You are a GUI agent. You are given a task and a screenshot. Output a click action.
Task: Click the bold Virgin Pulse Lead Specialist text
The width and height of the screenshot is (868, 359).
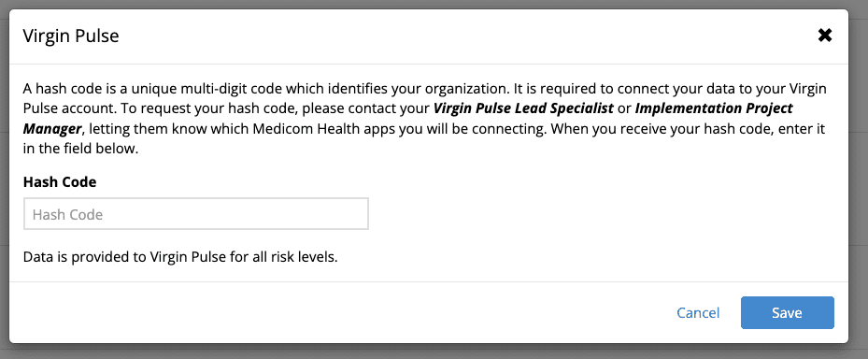point(523,108)
